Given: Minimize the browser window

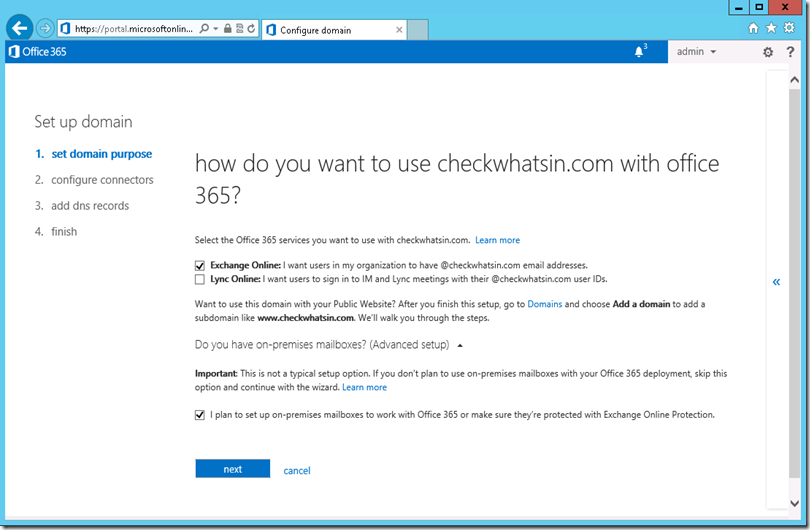Looking at the screenshot, I should (x=739, y=7).
